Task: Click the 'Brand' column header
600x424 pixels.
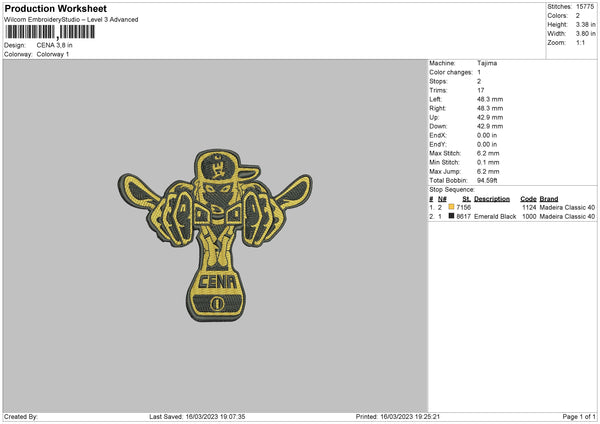Action: 549,199
